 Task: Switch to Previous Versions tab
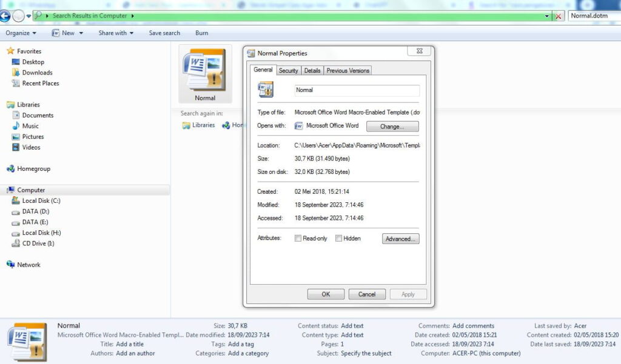coord(347,70)
